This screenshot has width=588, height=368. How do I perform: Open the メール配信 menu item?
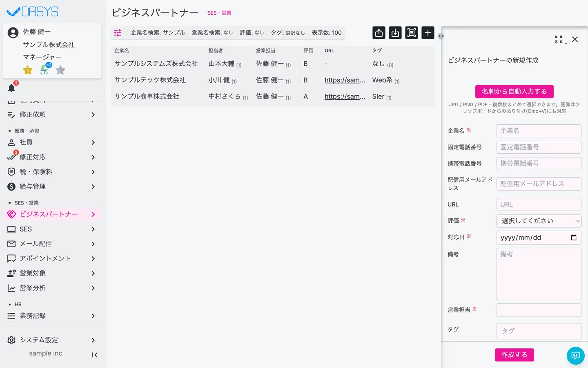point(52,244)
